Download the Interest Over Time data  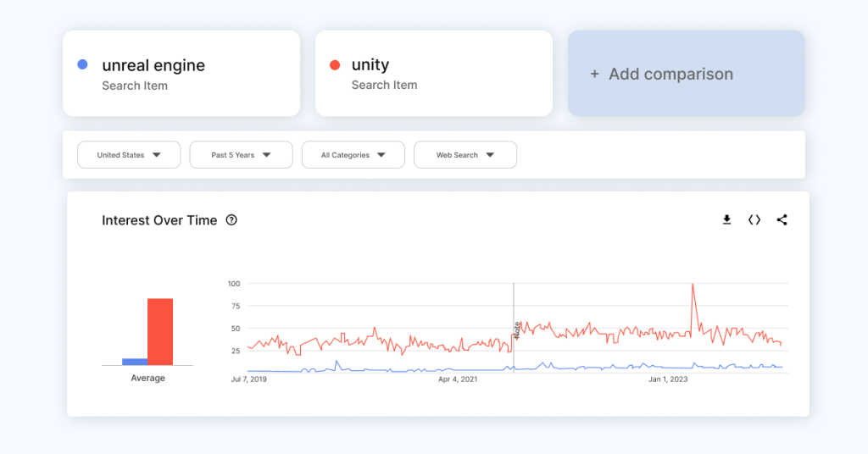tap(726, 220)
